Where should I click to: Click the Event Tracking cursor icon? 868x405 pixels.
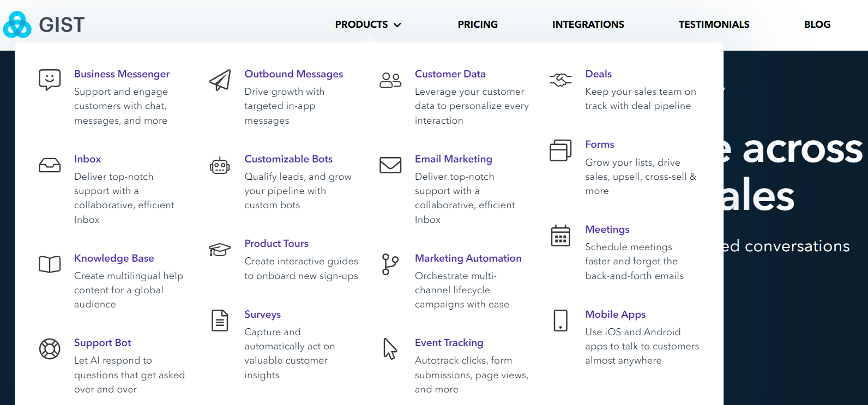(x=390, y=349)
